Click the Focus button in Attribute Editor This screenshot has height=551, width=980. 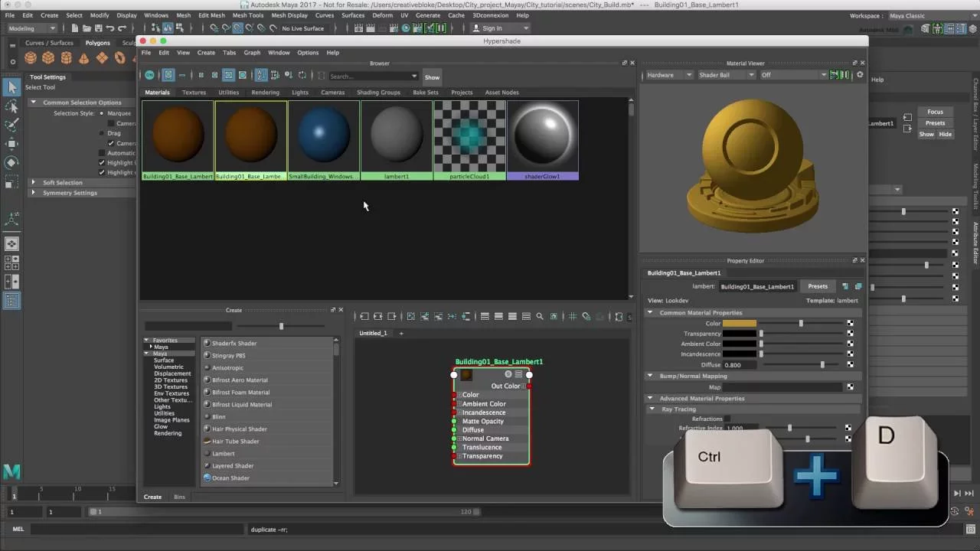935,112
